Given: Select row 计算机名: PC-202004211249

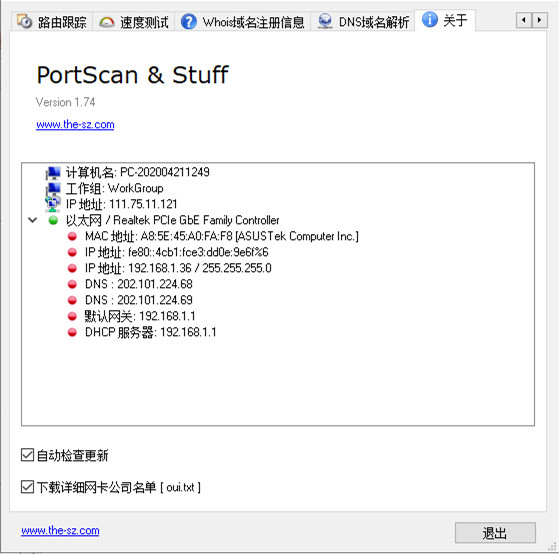Looking at the screenshot, I should tap(137, 172).
